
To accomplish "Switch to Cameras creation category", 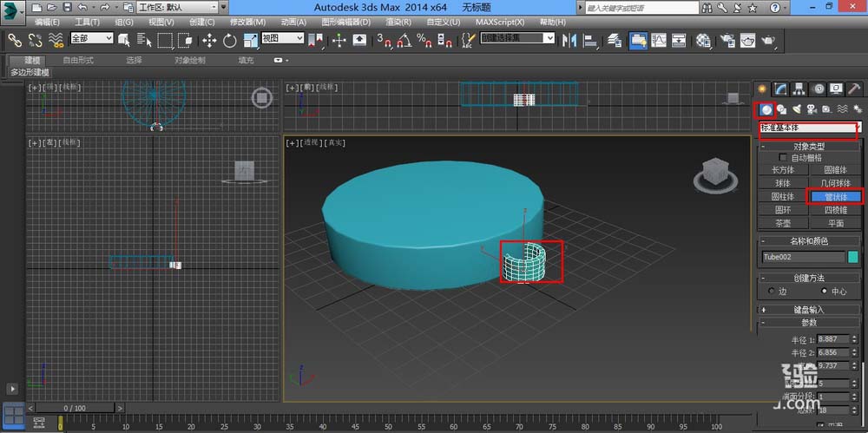I will [x=812, y=109].
